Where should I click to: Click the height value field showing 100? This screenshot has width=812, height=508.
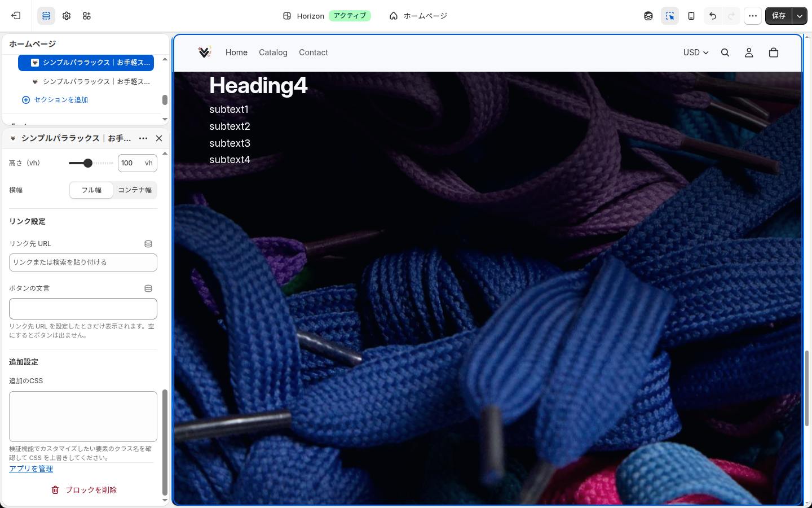click(x=137, y=163)
